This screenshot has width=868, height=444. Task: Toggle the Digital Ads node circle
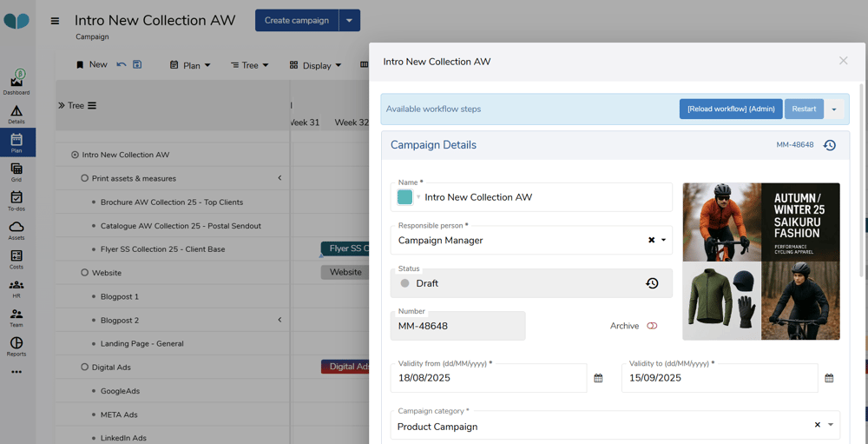[84, 368]
